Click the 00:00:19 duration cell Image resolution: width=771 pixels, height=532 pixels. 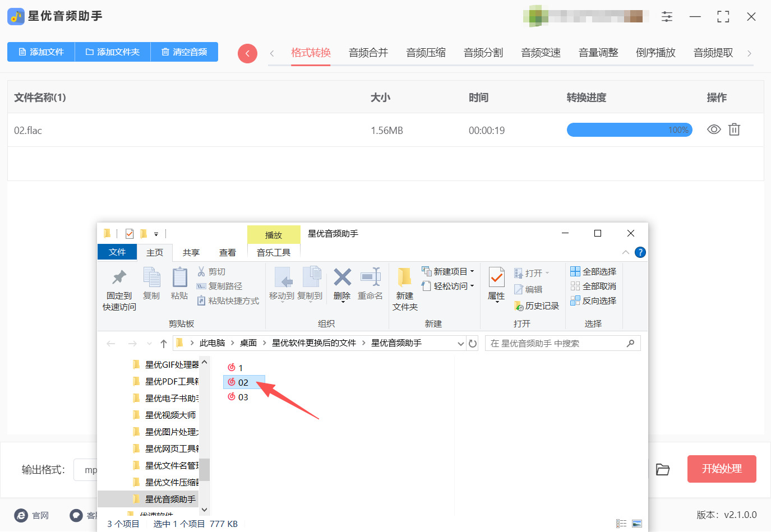(x=487, y=131)
